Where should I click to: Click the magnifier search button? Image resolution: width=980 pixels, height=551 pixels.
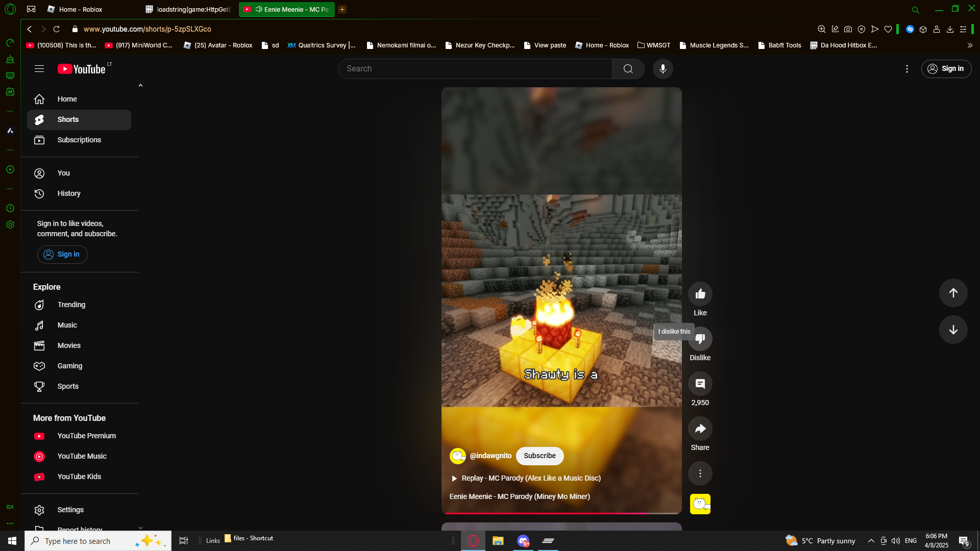click(x=628, y=69)
